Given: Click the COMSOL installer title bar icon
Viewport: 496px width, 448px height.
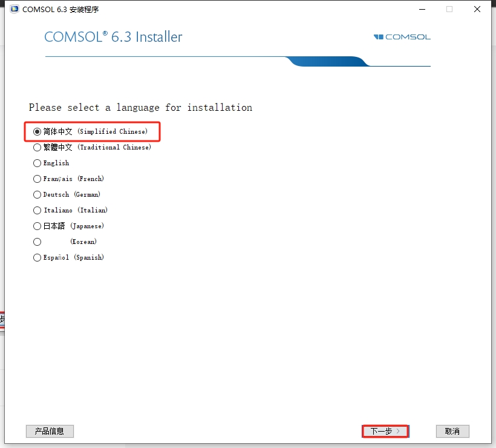Looking at the screenshot, I should click(15, 9).
